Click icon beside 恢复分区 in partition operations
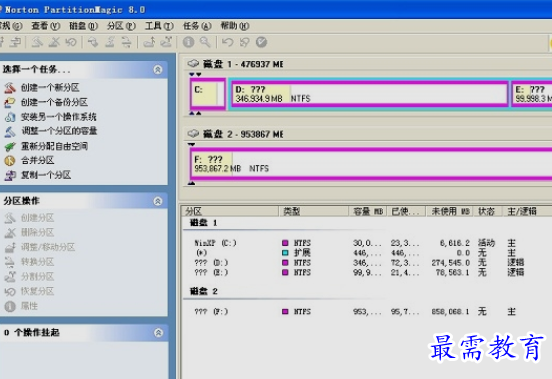Viewport: 552px width, 379px height. point(10,291)
